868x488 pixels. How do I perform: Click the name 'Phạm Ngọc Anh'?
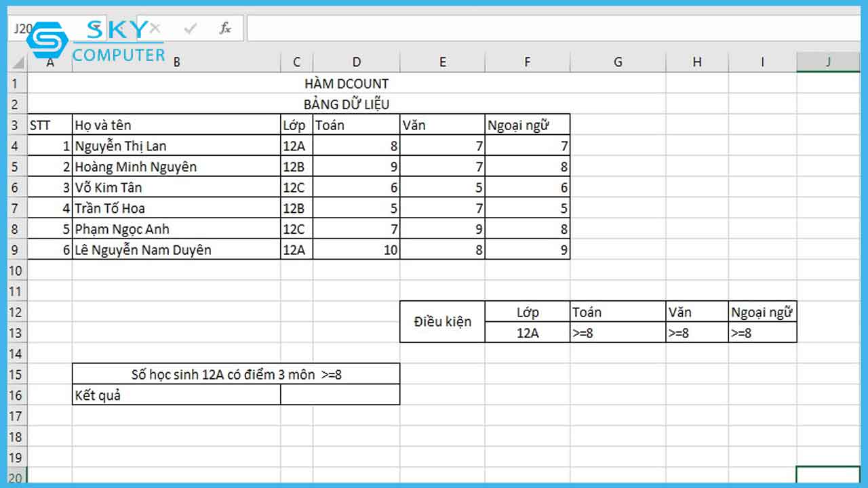coord(121,229)
